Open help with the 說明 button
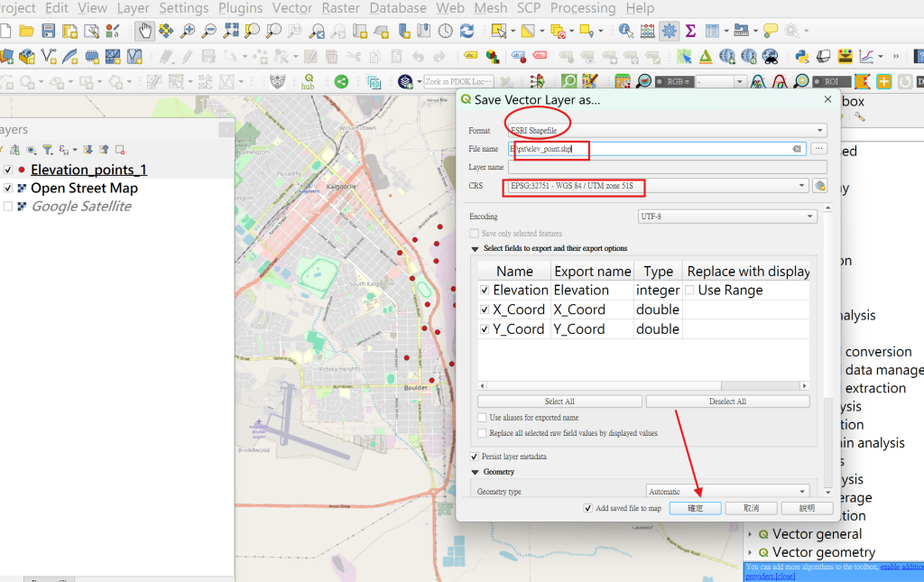The image size is (924, 582). coord(807,508)
